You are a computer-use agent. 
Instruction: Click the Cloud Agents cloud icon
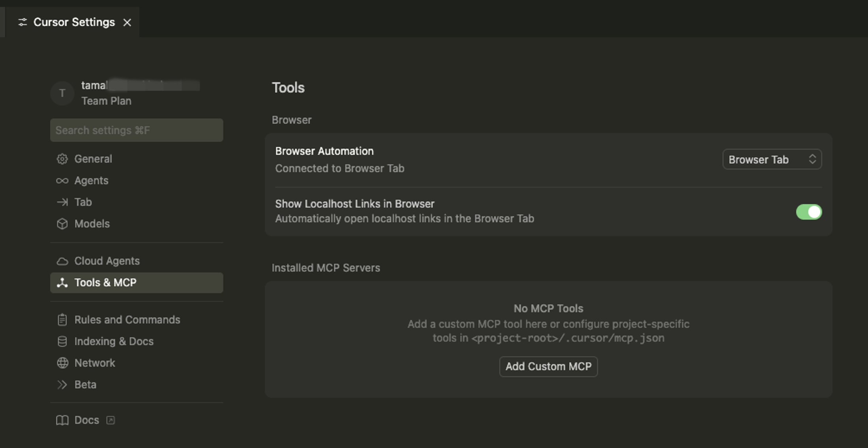click(62, 261)
